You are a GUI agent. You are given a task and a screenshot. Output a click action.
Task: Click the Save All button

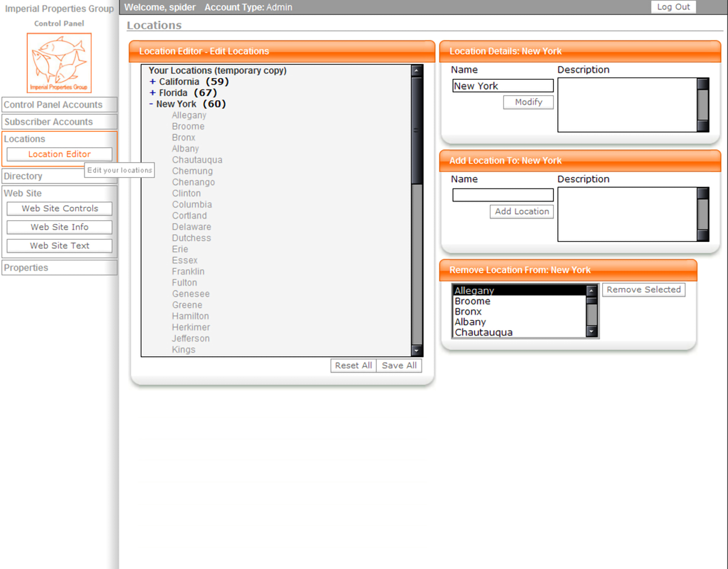[x=399, y=366]
